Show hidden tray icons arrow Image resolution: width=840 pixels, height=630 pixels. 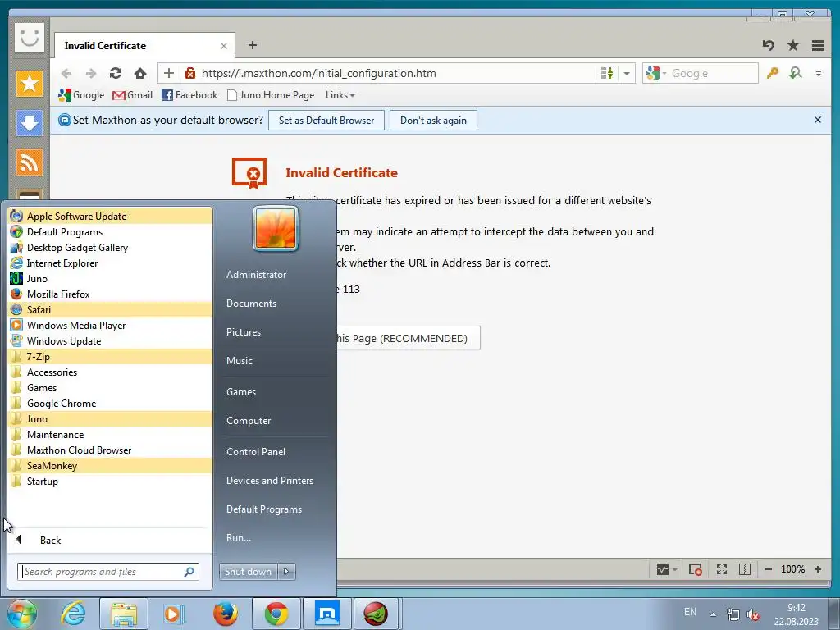click(713, 614)
